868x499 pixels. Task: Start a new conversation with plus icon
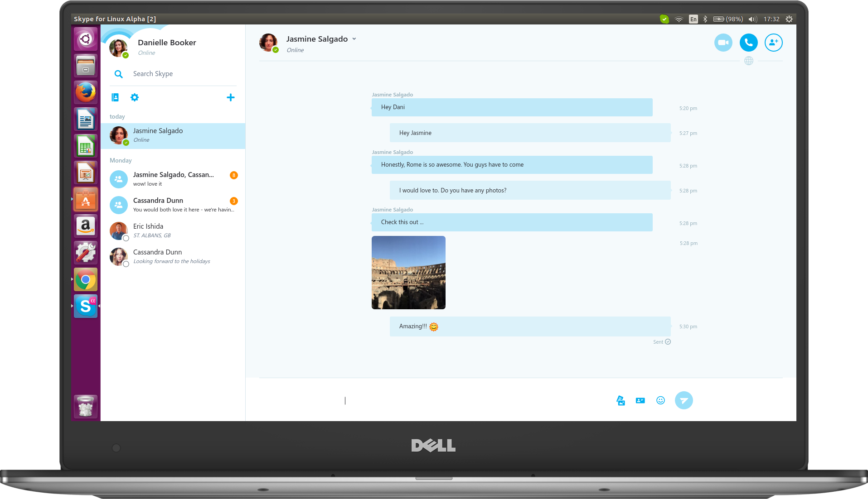coord(230,97)
